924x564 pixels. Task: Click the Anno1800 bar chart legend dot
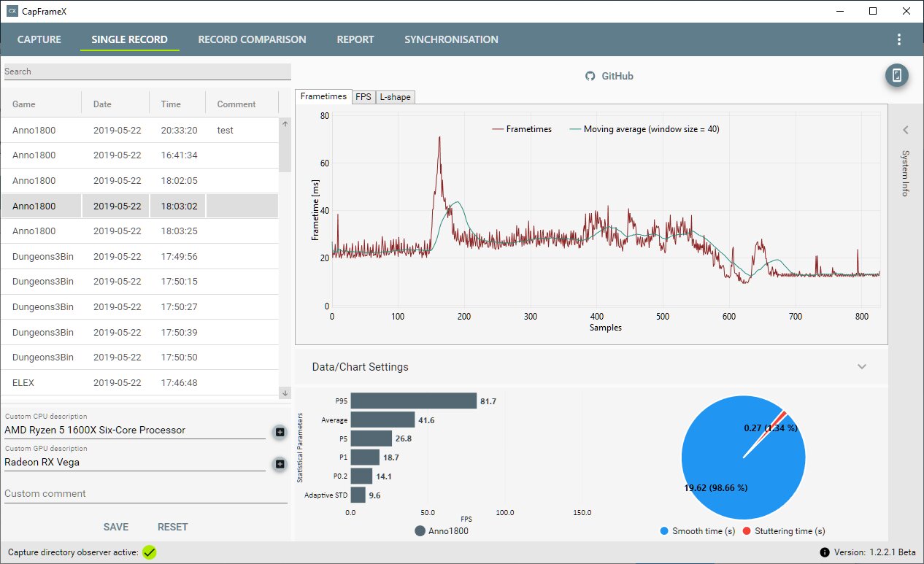(420, 531)
